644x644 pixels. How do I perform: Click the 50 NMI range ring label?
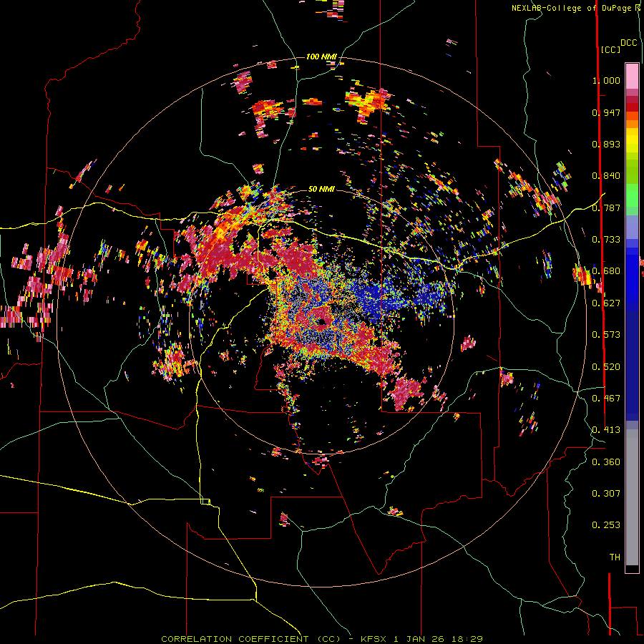(321, 189)
